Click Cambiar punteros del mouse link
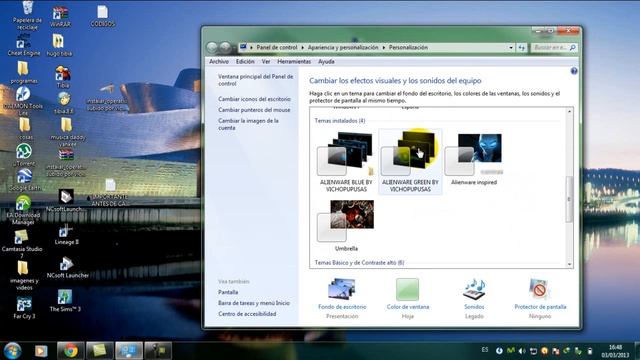Image resolution: width=640 pixels, height=360 pixels. pyautogui.click(x=254, y=110)
